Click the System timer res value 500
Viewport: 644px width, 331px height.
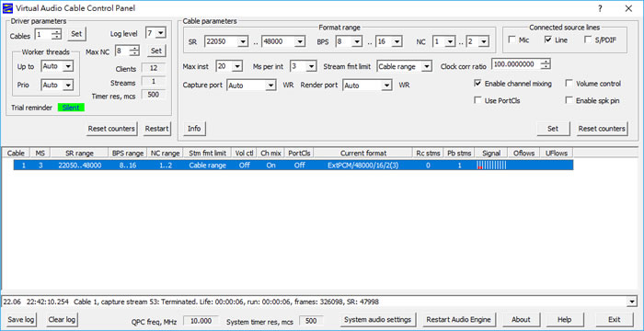click(311, 321)
